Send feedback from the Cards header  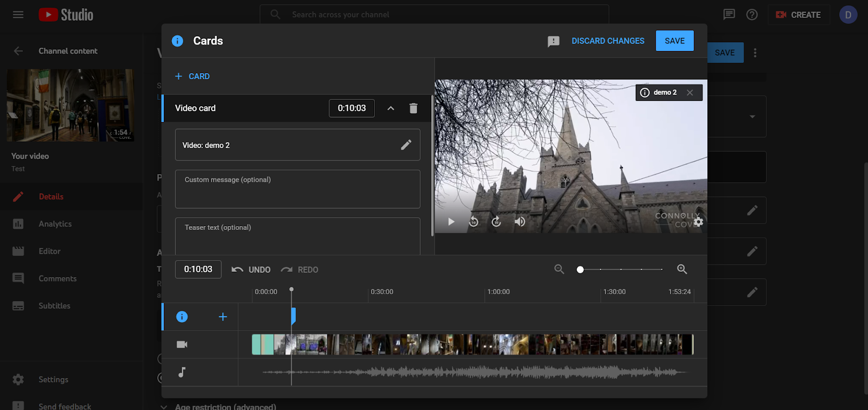pos(553,41)
